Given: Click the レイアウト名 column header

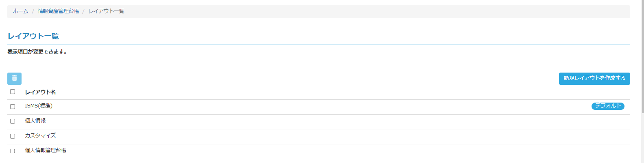Looking at the screenshot, I should pyautogui.click(x=40, y=92).
